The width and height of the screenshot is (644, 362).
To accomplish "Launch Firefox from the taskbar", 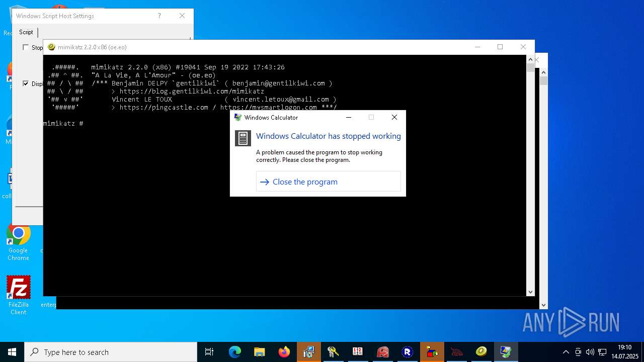I will (x=284, y=352).
